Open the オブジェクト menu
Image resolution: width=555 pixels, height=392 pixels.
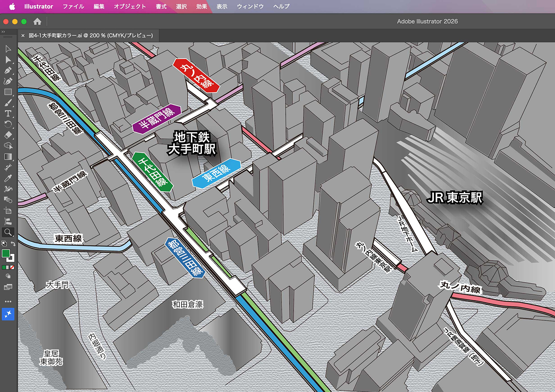click(x=130, y=6)
